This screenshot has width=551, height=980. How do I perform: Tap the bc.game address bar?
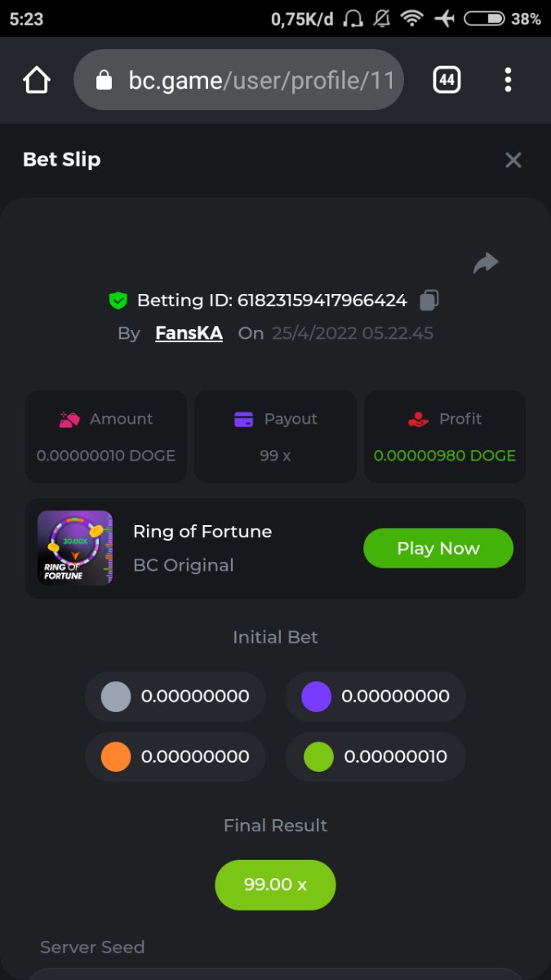[238, 80]
